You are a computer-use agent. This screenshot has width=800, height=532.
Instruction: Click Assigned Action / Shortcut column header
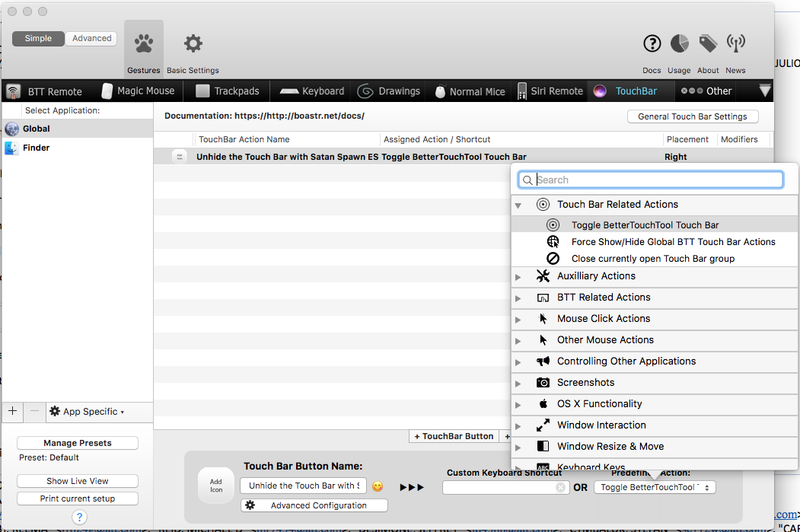[x=437, y=139]
